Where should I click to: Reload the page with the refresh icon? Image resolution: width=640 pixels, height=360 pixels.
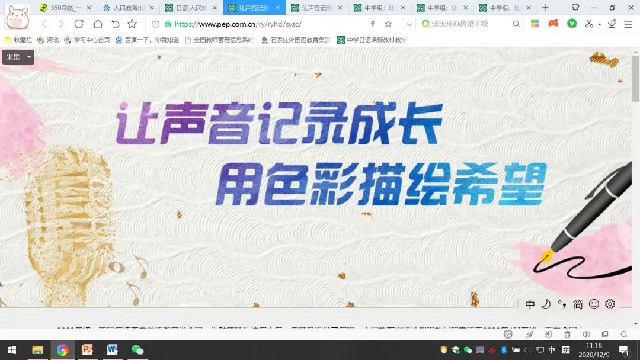(x=79, y=24)
